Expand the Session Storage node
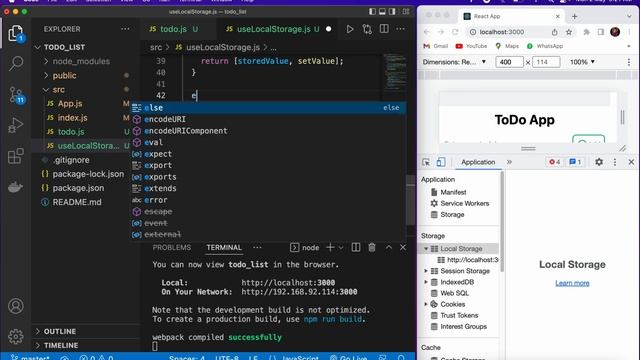The width and height of the screenshot is (640, 360). (x=426, y=271)
